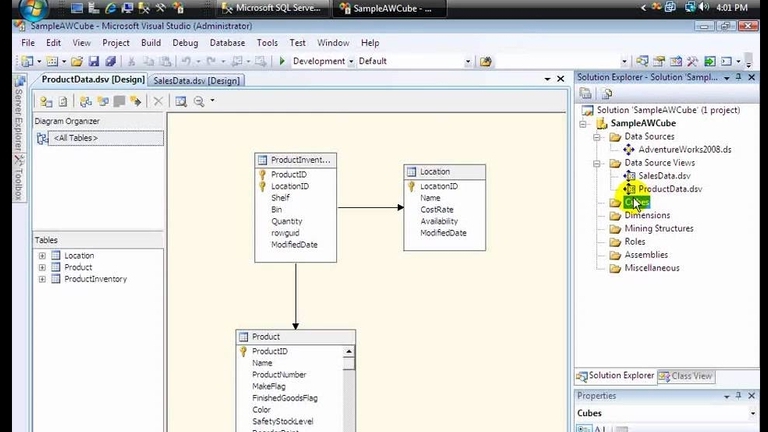This screenshot has height=432, width=768.
Task: Click the New Project toolbar icon
Action: pos(27,61)
